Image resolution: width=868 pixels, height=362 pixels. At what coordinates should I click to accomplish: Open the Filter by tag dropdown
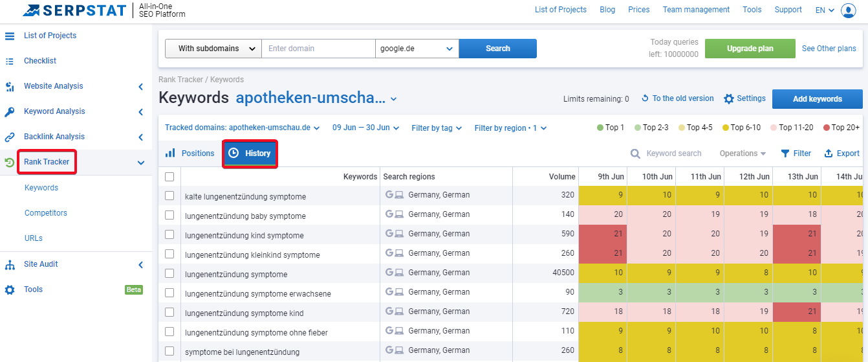click(x=437, y=128)
